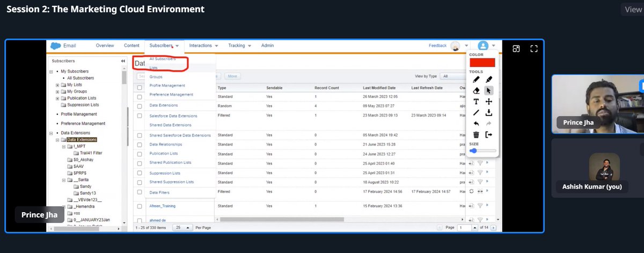This screenshot has height=253, width=644.
Task: Expand the My Lists tree node
Action: (x=57, y=85)
